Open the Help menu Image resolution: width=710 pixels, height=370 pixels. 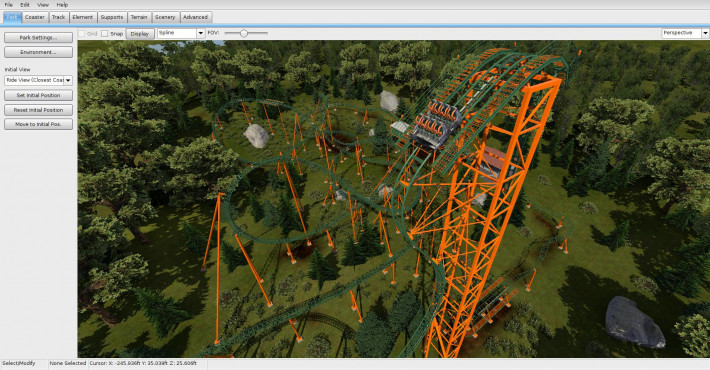[x=62, y=5]
